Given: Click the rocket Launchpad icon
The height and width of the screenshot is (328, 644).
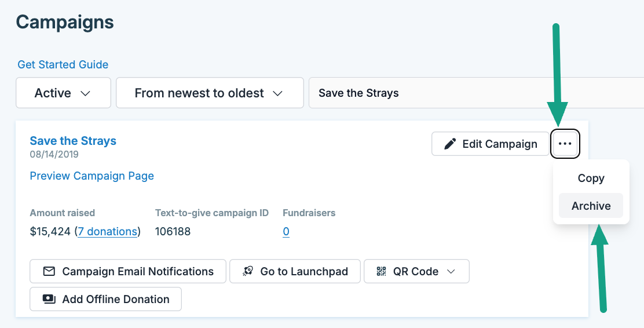Looking at the screenshot, I should (248, 271).
